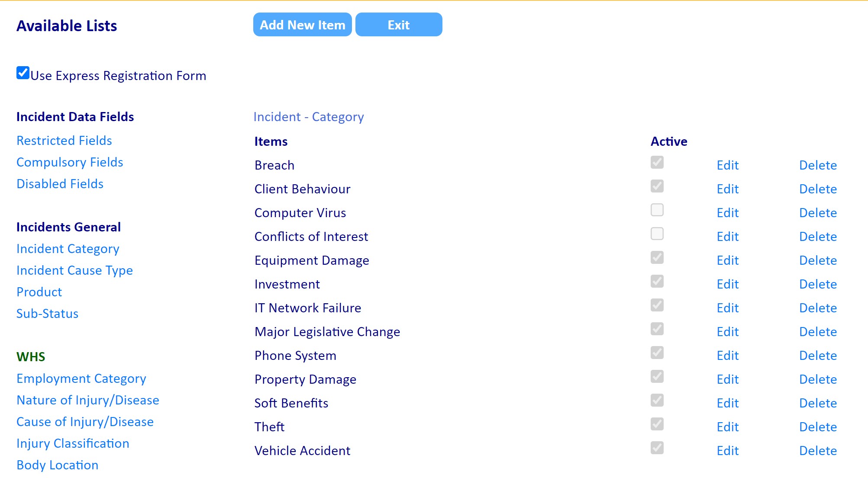
Task: Select the Body Location list
Action: coord(57,465)
